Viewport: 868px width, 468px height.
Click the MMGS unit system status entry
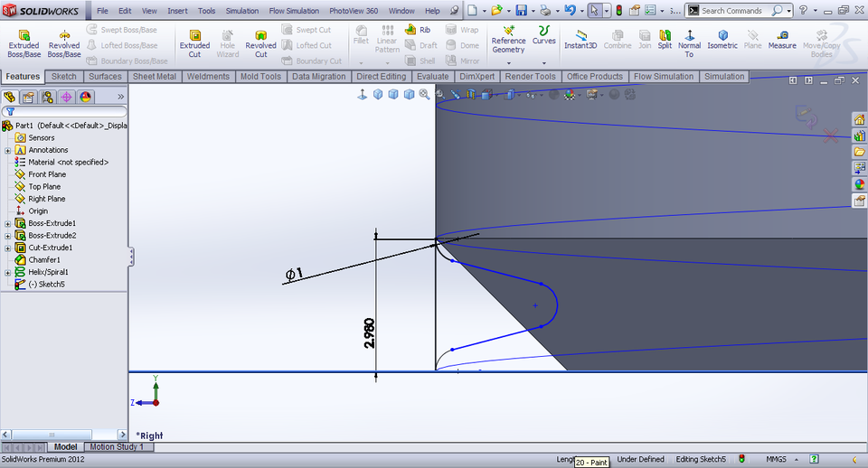pos(776,459)
